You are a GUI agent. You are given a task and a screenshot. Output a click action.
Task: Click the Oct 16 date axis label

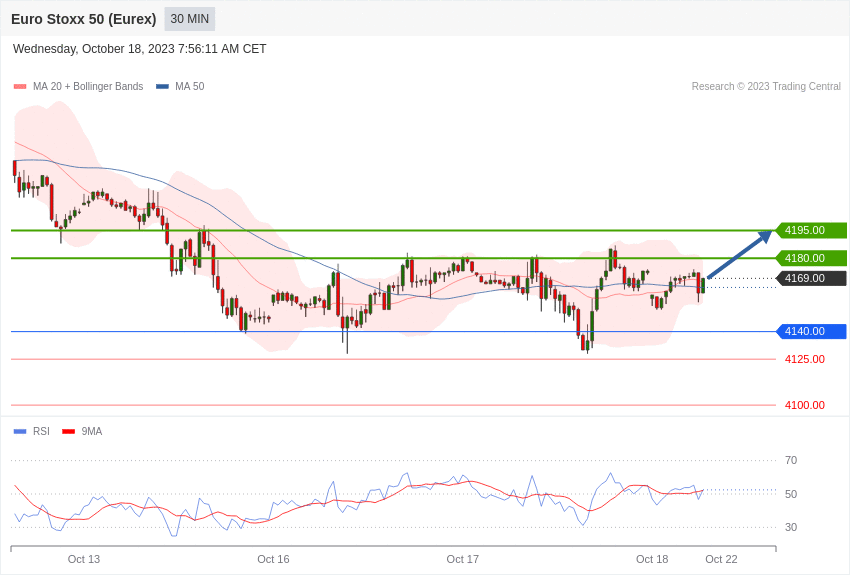(x=273, y=559)
